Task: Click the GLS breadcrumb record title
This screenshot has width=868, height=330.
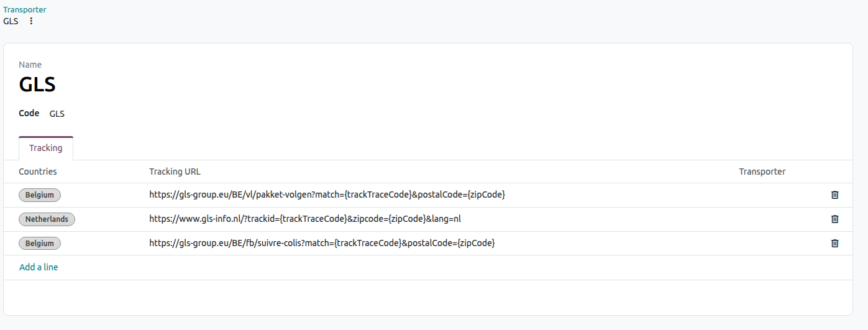Action: click(11, 21)
